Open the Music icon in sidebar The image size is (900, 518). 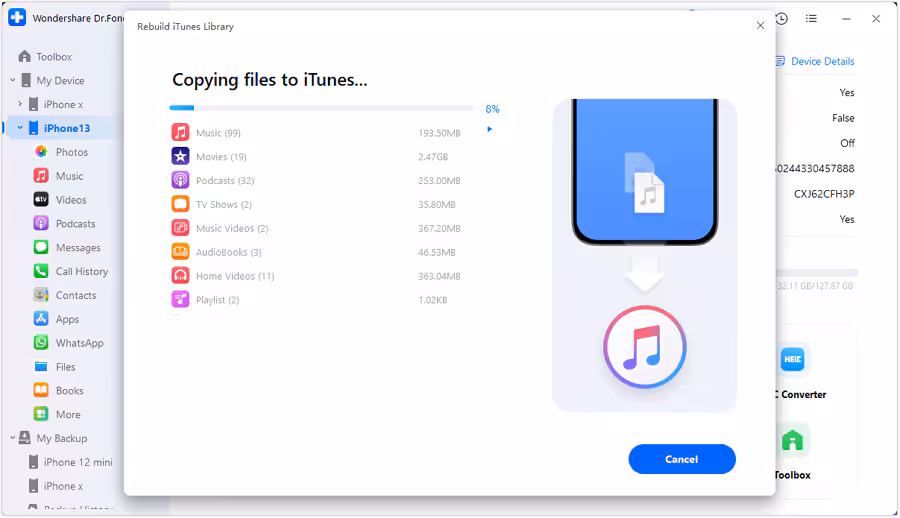pyautogui.click(x=41, y=176)
